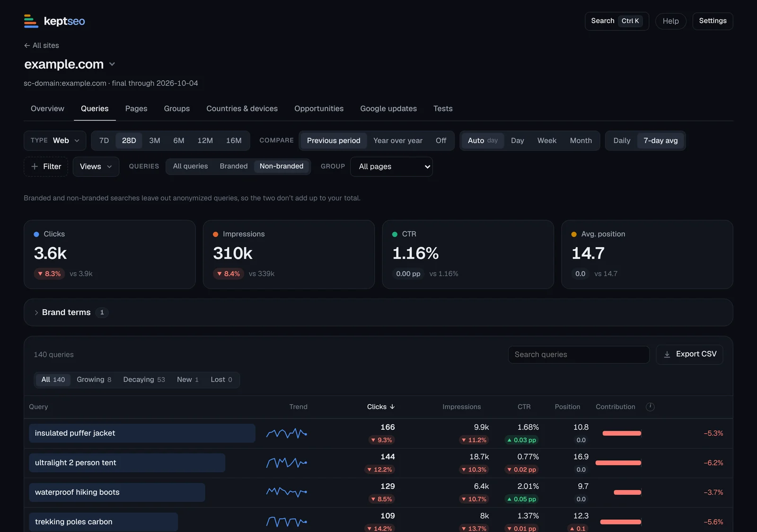Open the ultralight 2 person tent trend sparkline
The width and height of the screenshot is (757, 532).
point(287,463)
